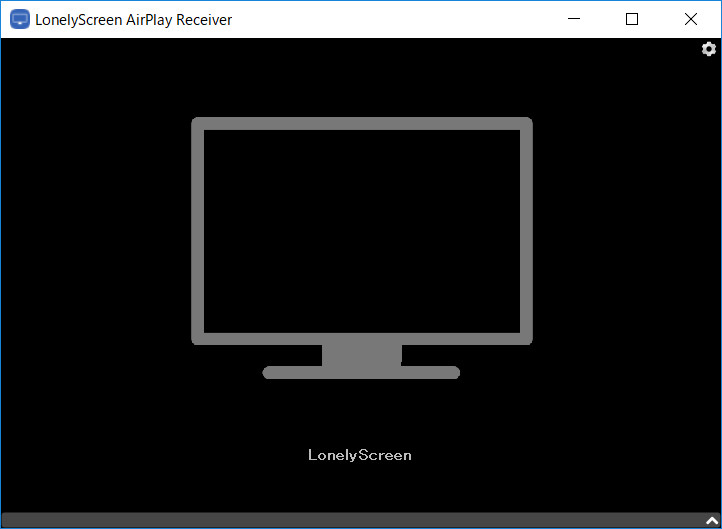Click the "LonelyScreen AirPlay Receiver" window title
Screen dimensions: 722x529
click(x=134, y=19)
